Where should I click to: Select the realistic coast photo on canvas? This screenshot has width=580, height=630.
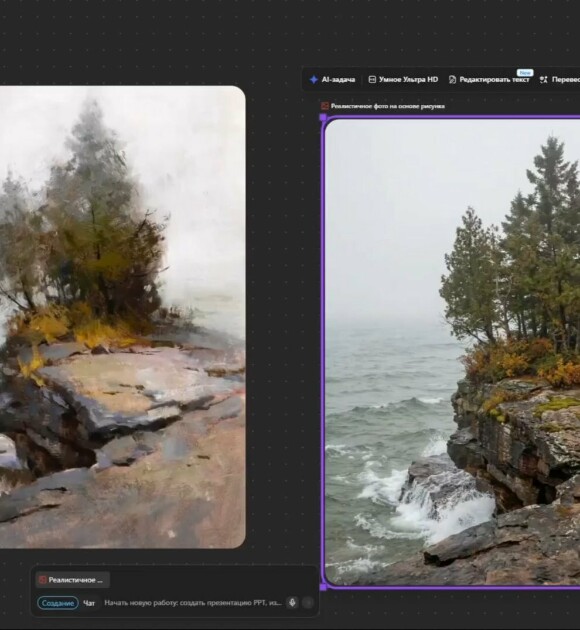pyautogui.click(x=452, y=352)
